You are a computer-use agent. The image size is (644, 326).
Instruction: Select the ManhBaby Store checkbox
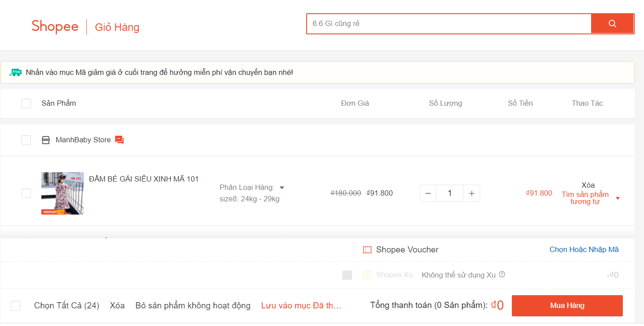(26, 140)
